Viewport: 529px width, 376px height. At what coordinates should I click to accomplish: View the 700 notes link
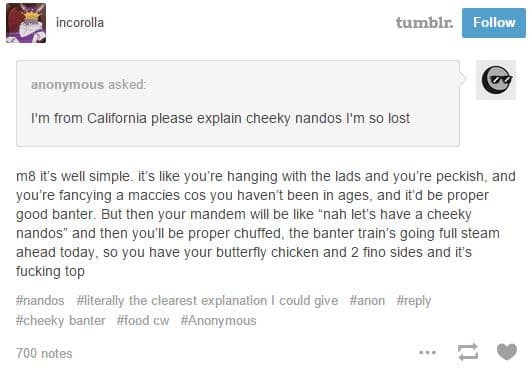[x=44, y=353]
